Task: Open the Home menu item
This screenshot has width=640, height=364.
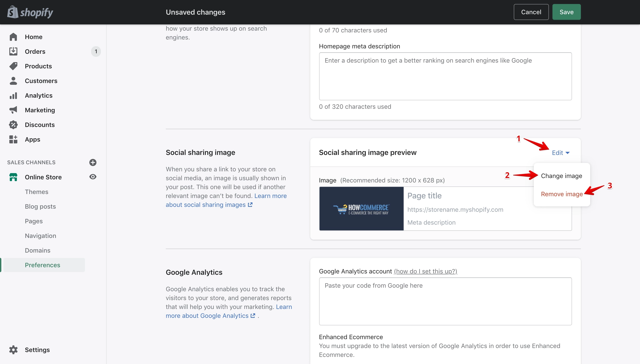Action: click(34, 37)
